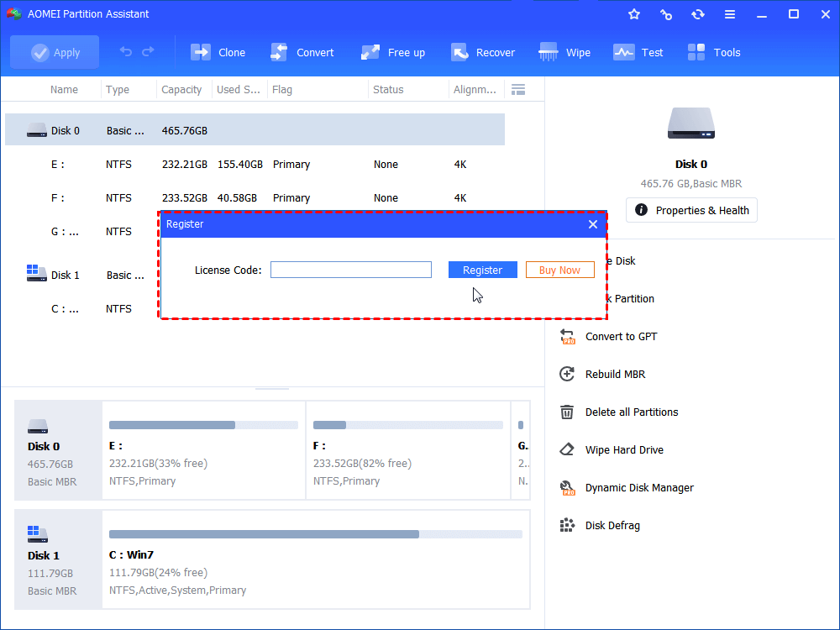Click the eraser icon for Wipe Hard Drive
The image size is (840, 630).
pyautogui.click(x=567, y=449)
